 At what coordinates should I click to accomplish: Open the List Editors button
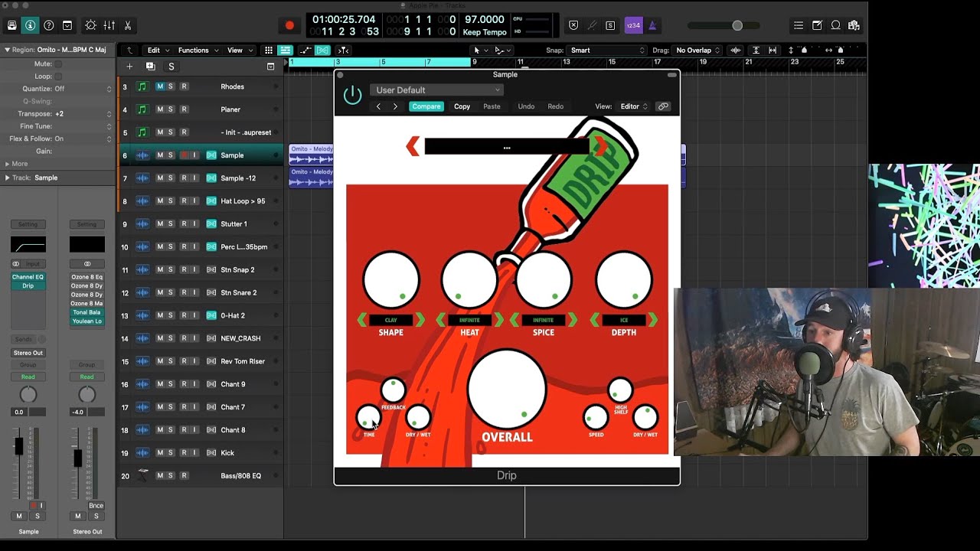[x=799, y=25]
